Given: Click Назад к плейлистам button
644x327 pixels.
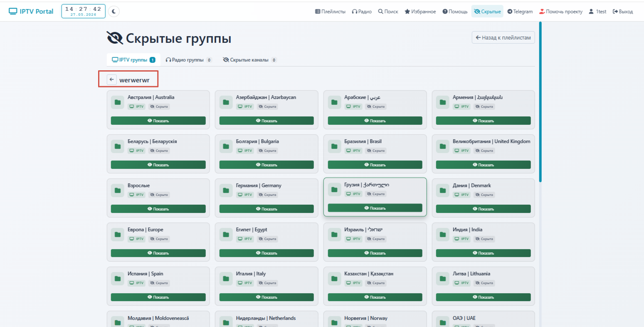Looking at the screenshot, I should (x=503, y=37).
